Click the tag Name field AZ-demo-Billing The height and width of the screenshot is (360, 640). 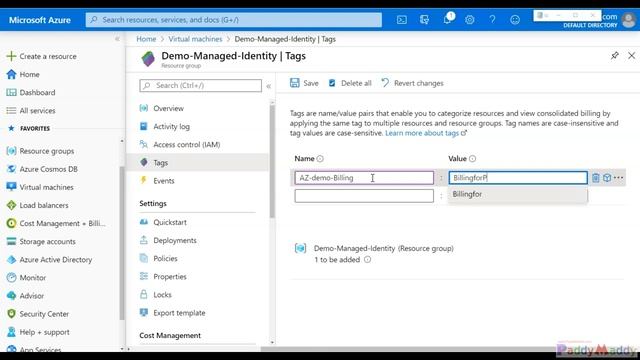(x=364, y=178)
